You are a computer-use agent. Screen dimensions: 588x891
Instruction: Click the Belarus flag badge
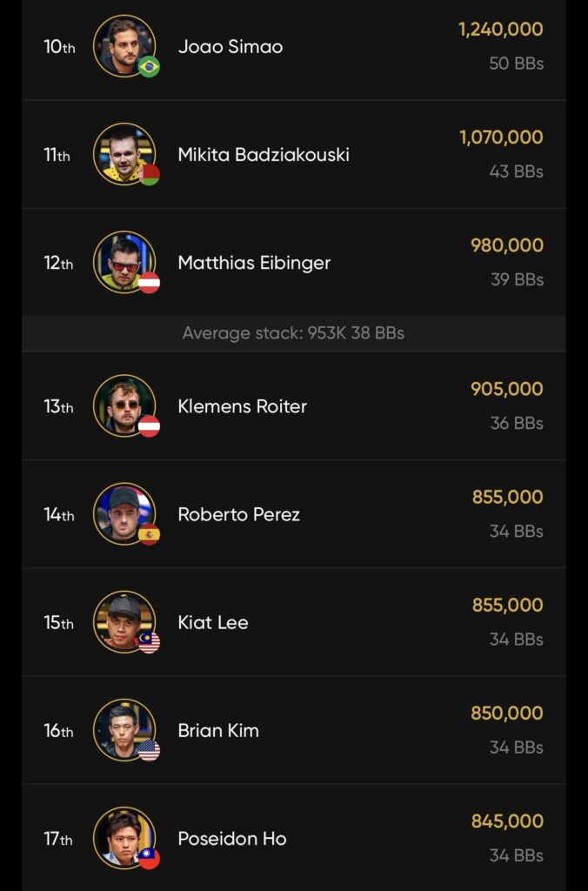coord(150,175)
